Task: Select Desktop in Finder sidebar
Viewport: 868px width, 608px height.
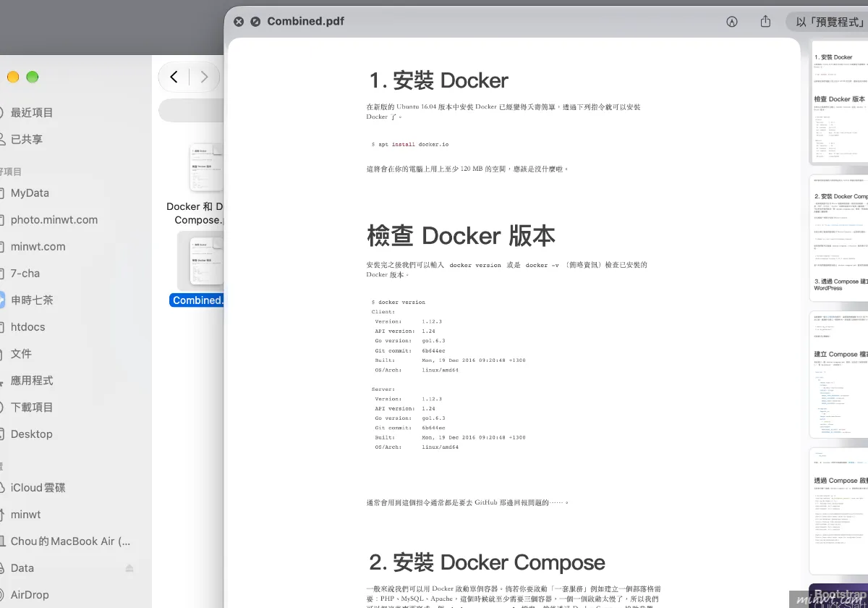Action: point(30,434)
